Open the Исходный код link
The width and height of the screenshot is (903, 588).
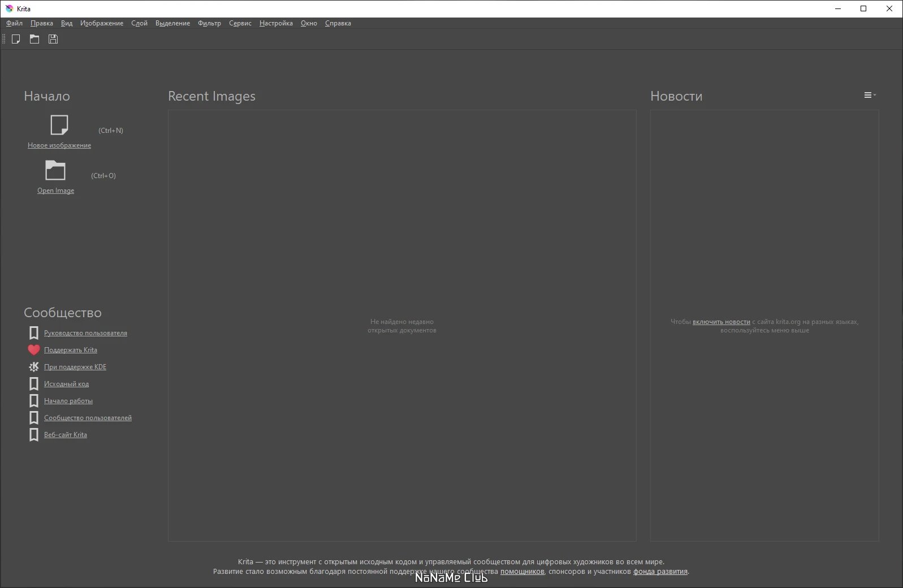(66, 384)
